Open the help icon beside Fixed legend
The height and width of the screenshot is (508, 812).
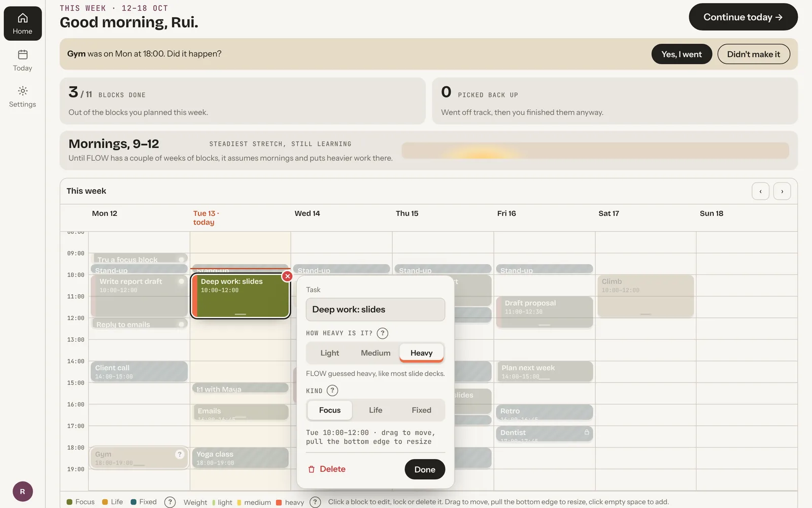click(170, 502)
